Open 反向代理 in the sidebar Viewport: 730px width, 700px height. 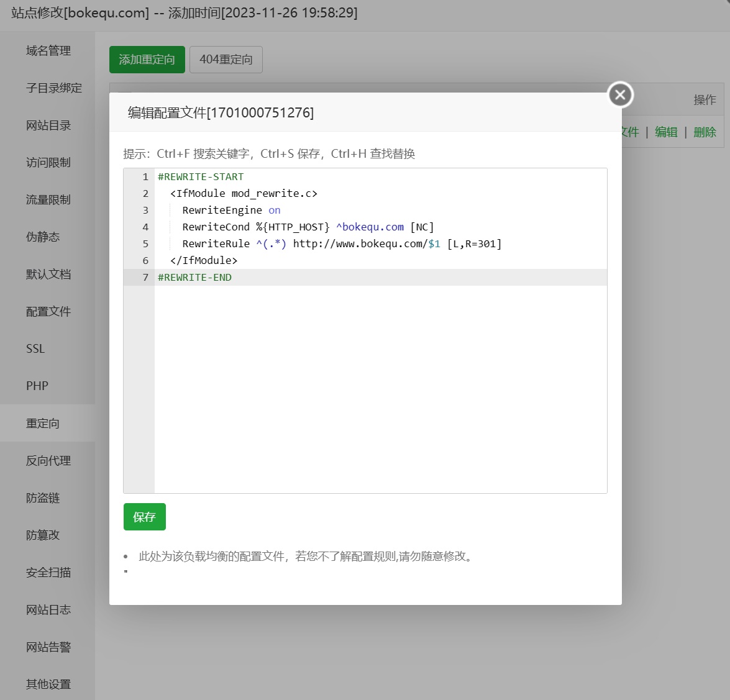(x=48, y=461)
